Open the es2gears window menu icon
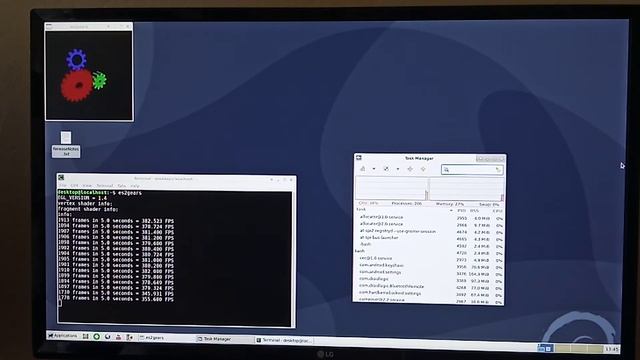The width and height of the screenshot is (640, 360). click(49, 27)
